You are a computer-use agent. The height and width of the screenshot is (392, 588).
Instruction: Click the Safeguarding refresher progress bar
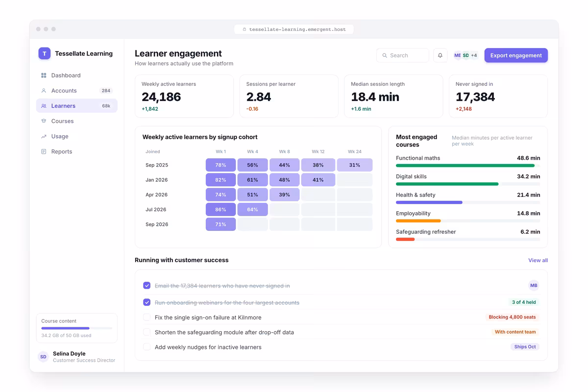pos(468,239)
